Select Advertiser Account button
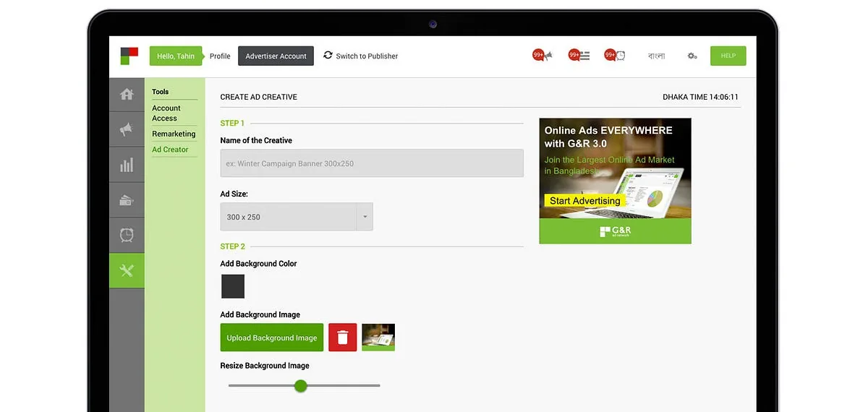 (276, 56)
